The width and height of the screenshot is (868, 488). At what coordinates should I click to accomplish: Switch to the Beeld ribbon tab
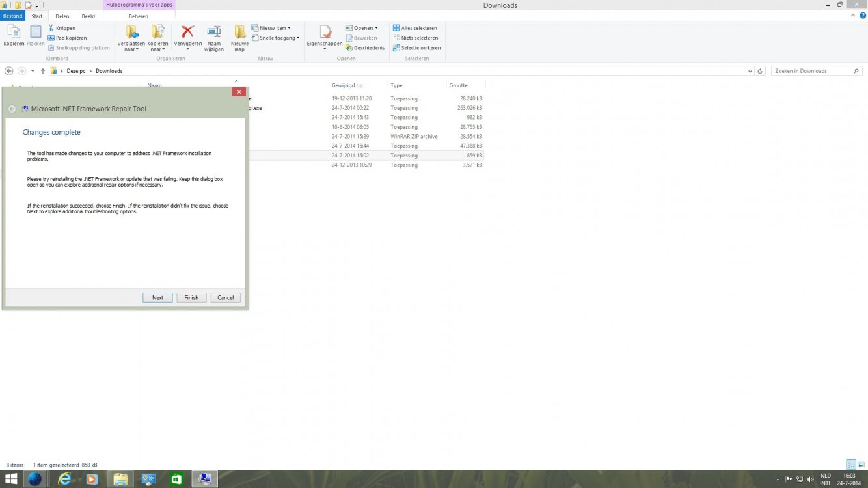(x=88, y=16)
